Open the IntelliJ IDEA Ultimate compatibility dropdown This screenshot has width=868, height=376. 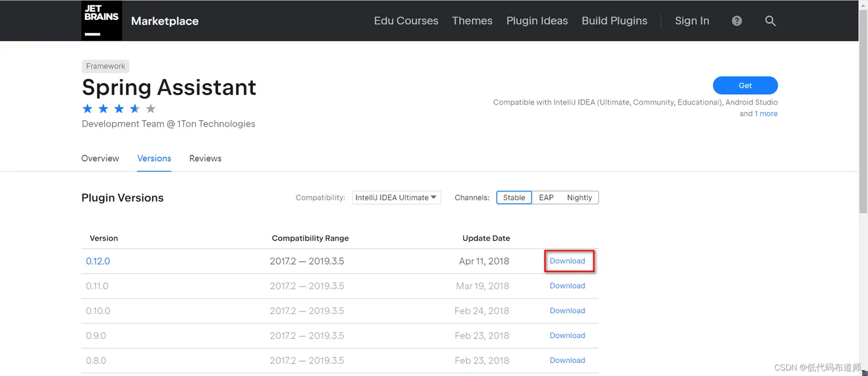tap(396, 198)
